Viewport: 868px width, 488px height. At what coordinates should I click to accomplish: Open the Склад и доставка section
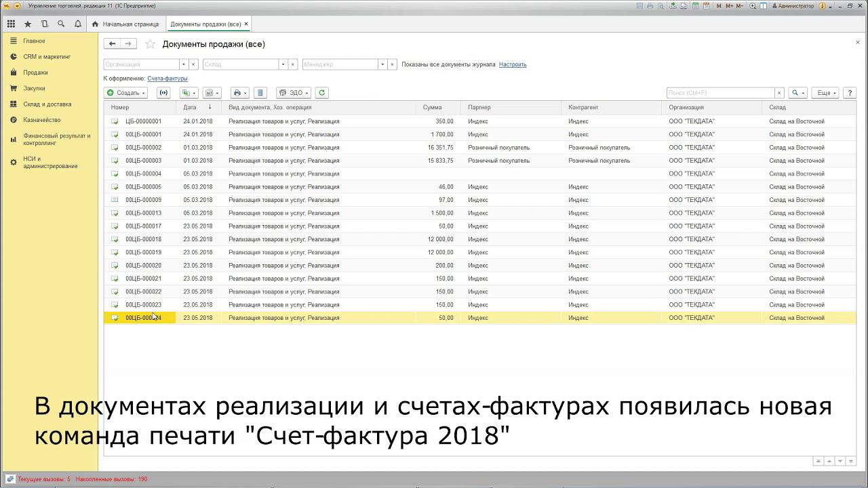[x=47, y=104]
